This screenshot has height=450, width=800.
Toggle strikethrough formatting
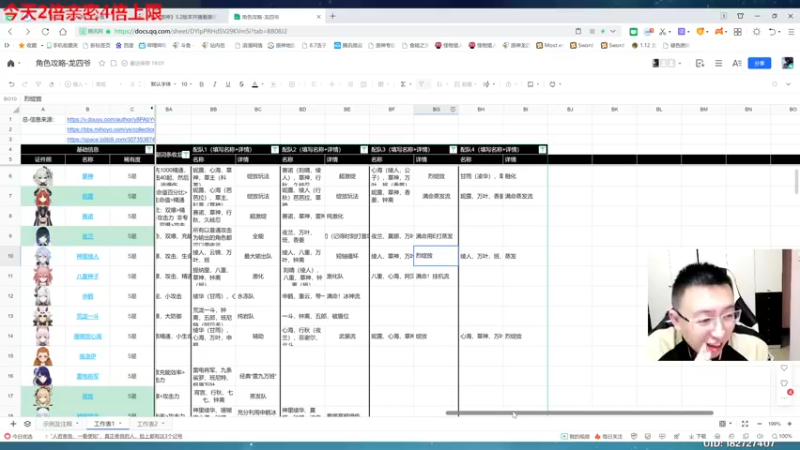coord(241,84)
